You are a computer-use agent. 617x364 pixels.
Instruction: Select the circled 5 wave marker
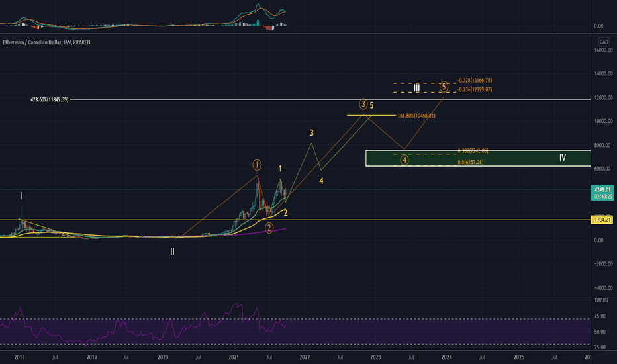[x=444, y=87]
